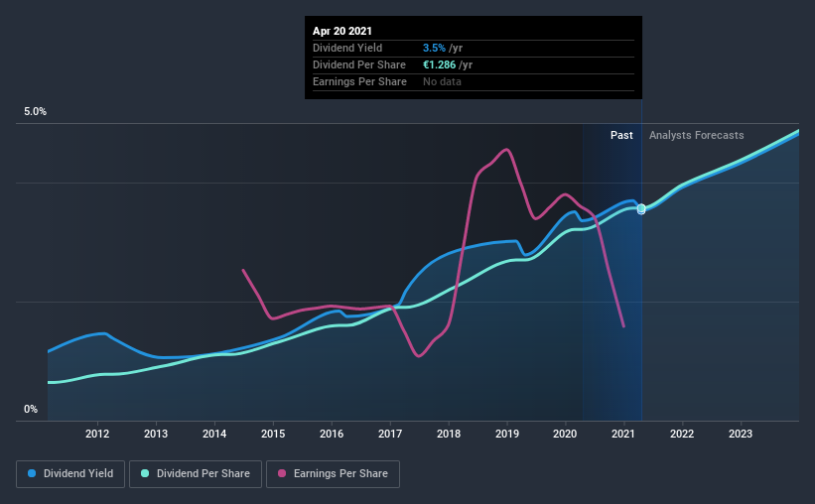The height and width of the screenshot is (504, 815).
Task: Select the 2023 x-axis label
Action: click(741, 434)
